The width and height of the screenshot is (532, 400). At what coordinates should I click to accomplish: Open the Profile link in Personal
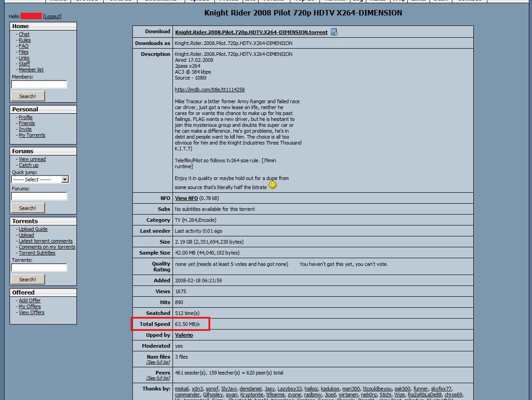coord(25,117)
